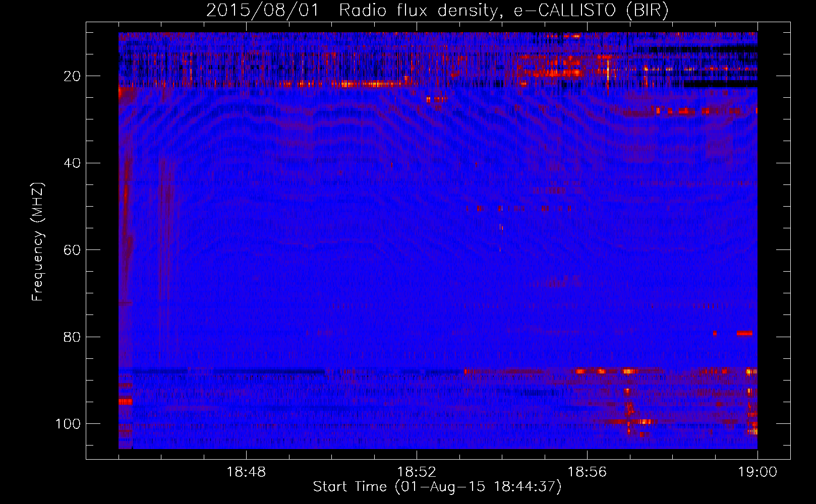Click the 19:00 time tick label
The height and width of the screenshot is (504, 816).
coord(757,472)
